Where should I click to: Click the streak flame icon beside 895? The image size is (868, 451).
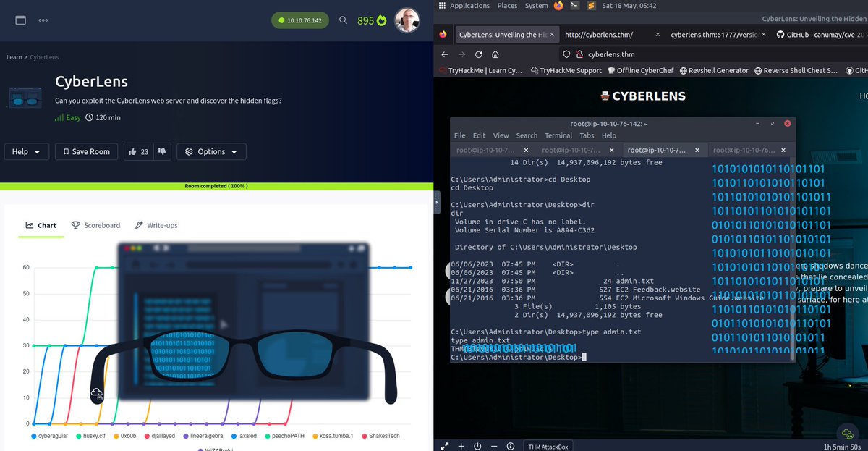pos(383,20)
